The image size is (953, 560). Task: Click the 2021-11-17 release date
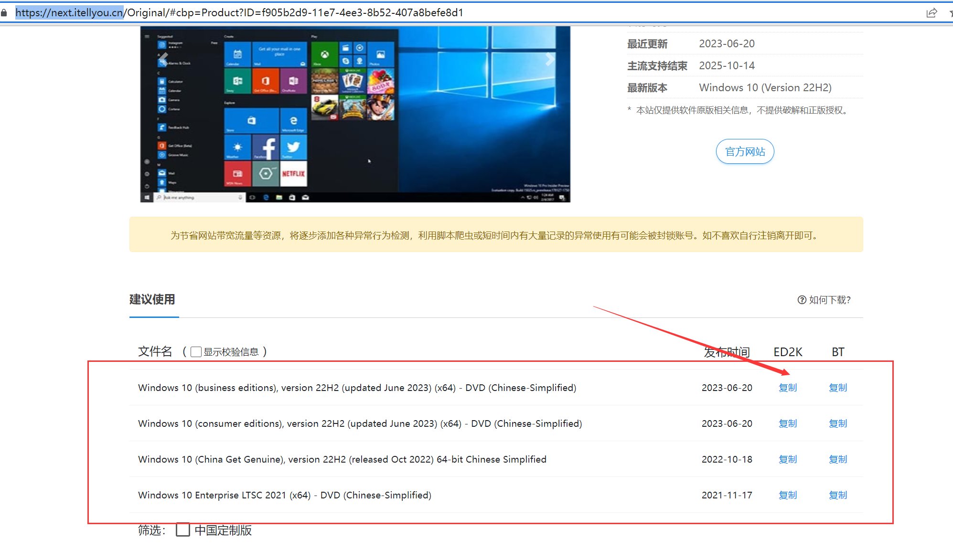(727, 495)
